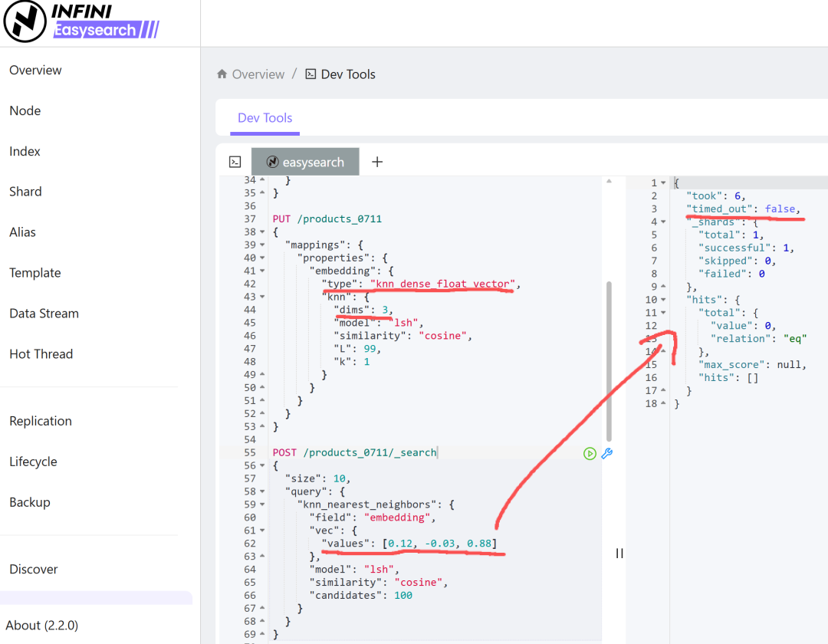Click the "knn_dense_float_vector" type value
Screen dimensions: 828x644
click(442, 284)
